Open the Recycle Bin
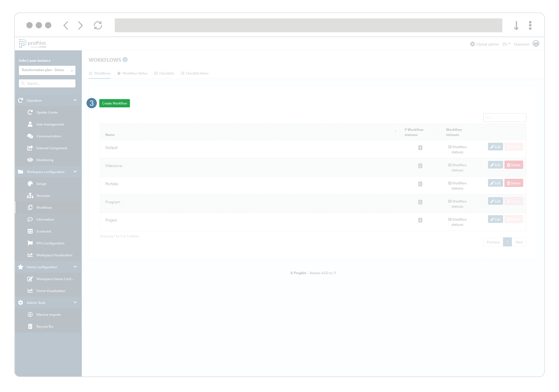The height and width of the screenshot is (392, 559). [x=30, y=326]
